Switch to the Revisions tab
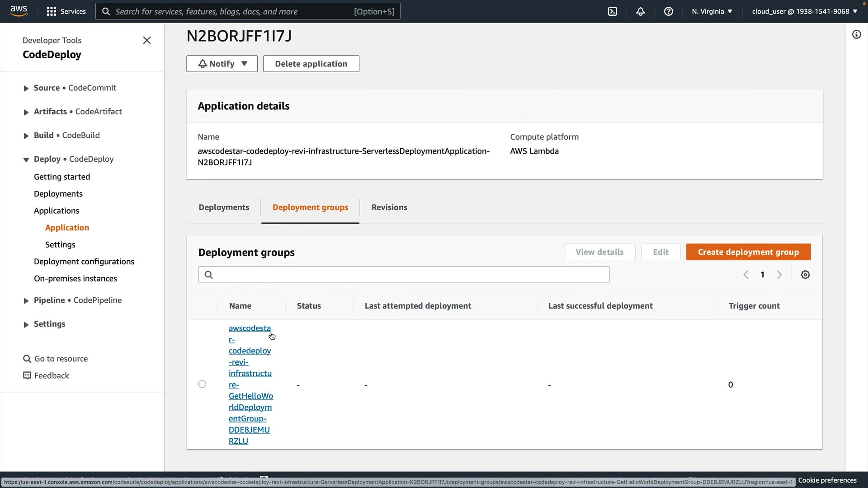The image size is (868, 488). pyautogui.click(x=389, y=207)
